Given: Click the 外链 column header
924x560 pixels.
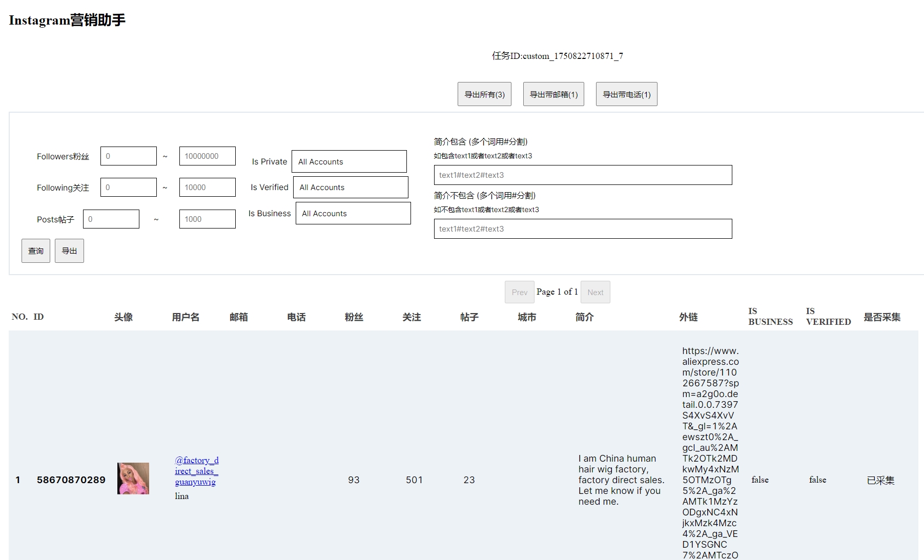Looking at the screenshot, I should pos(688,317).
